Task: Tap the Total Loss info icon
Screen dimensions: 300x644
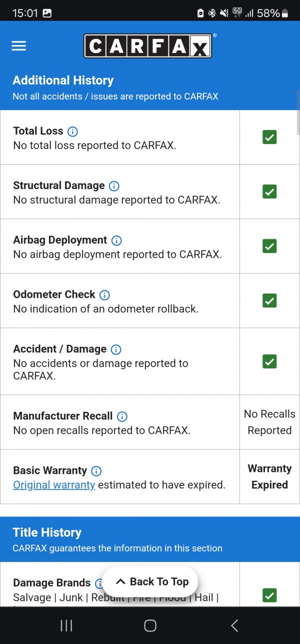Action: click(72, 132)
